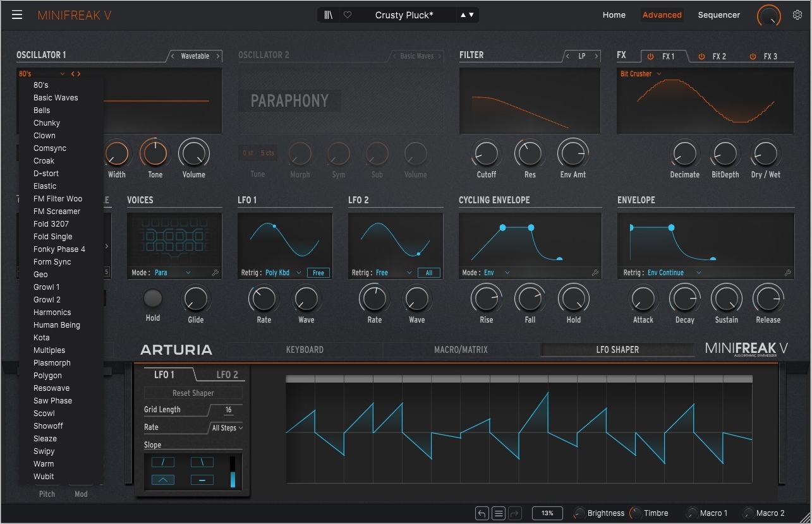This screenshot has width=812, height=524.
Task: Open the hamburger main menu
Action: (x=17, y=15)
